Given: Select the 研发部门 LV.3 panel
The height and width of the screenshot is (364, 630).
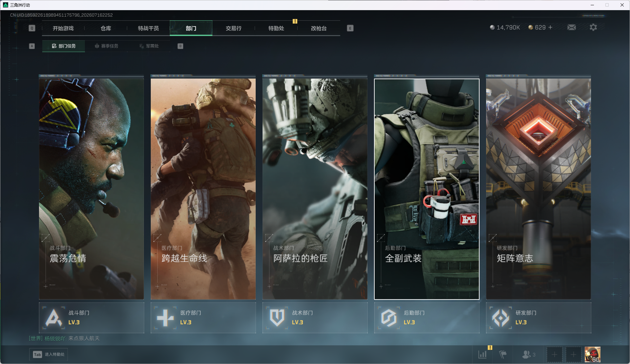Looking at the screenshot, I should click(539, 318).
